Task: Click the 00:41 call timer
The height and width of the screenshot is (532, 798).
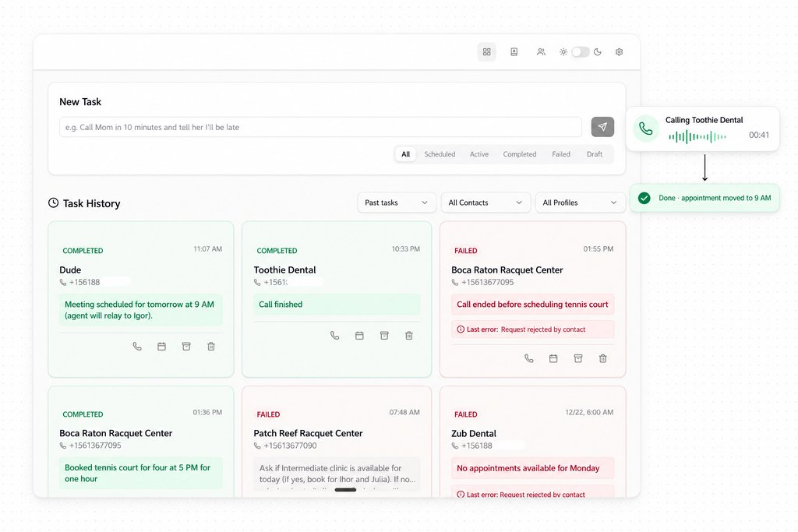Action: (759, 135)
